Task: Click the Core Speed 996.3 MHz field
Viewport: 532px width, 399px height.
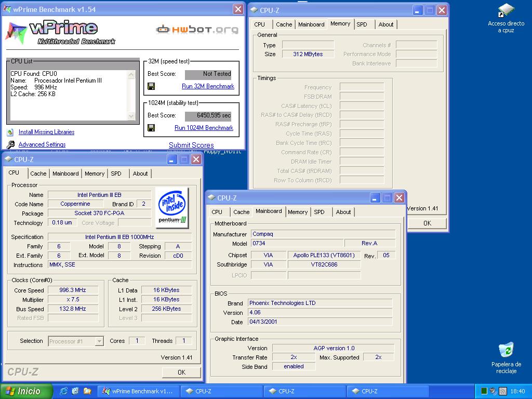Action: click(73, 290)
